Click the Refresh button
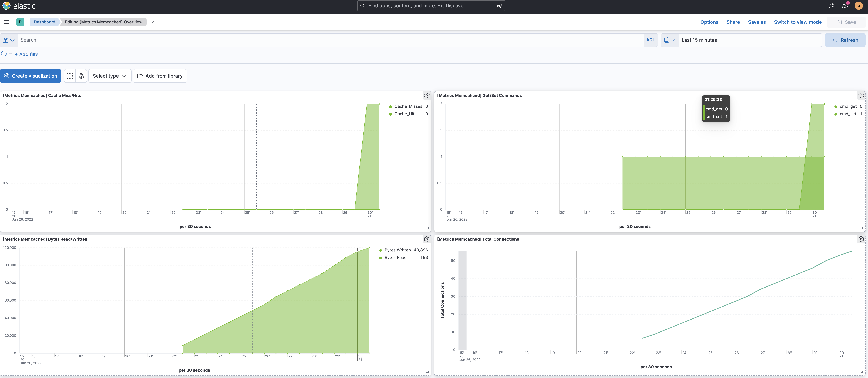Screen dimensions: 868x378 845,40
